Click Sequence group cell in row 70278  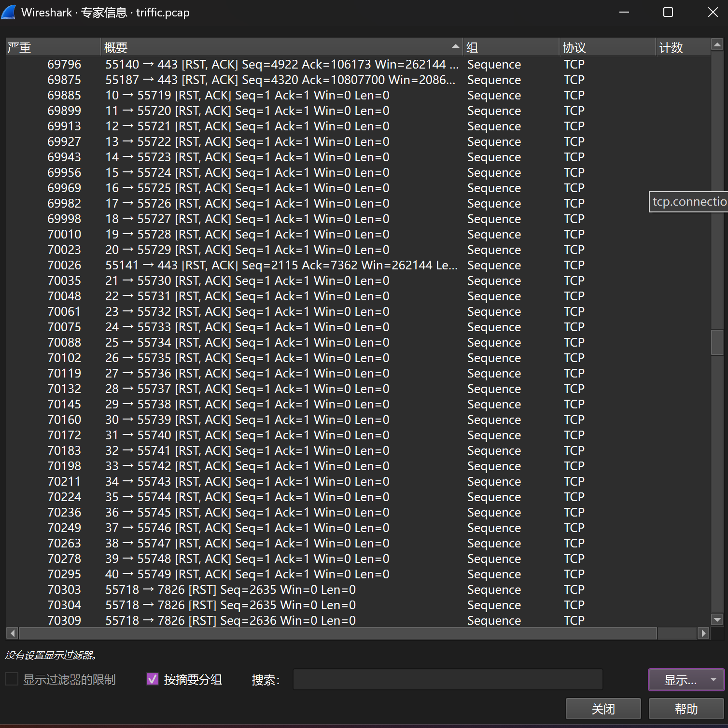[x=494, y=559]
